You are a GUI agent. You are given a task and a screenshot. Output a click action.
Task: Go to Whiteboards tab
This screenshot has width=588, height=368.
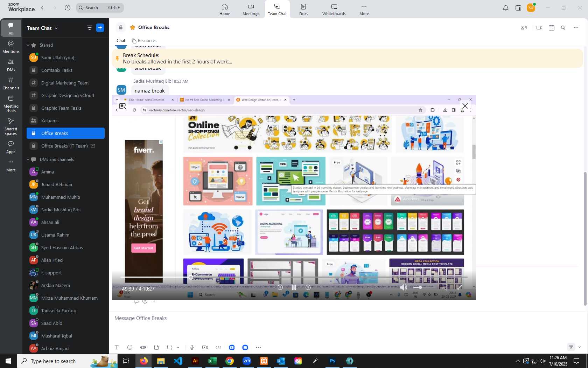click(334, 9)
